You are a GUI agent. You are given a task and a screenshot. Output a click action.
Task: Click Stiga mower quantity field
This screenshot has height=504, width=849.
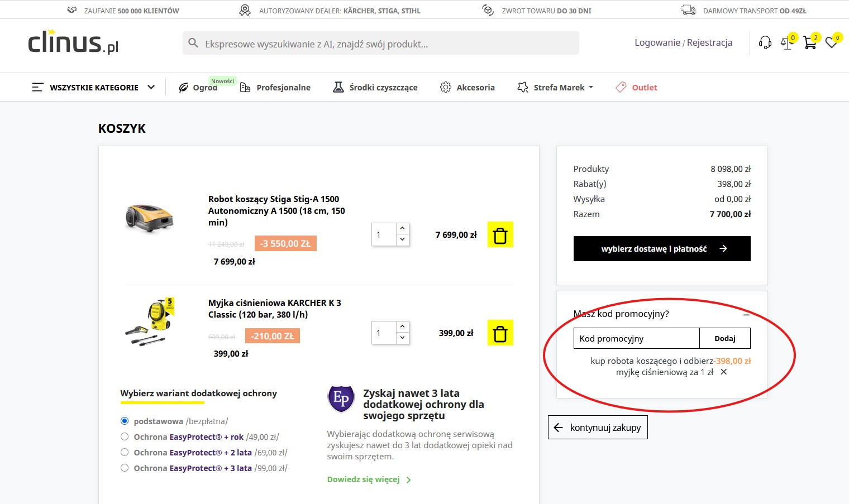click(384, 234)
